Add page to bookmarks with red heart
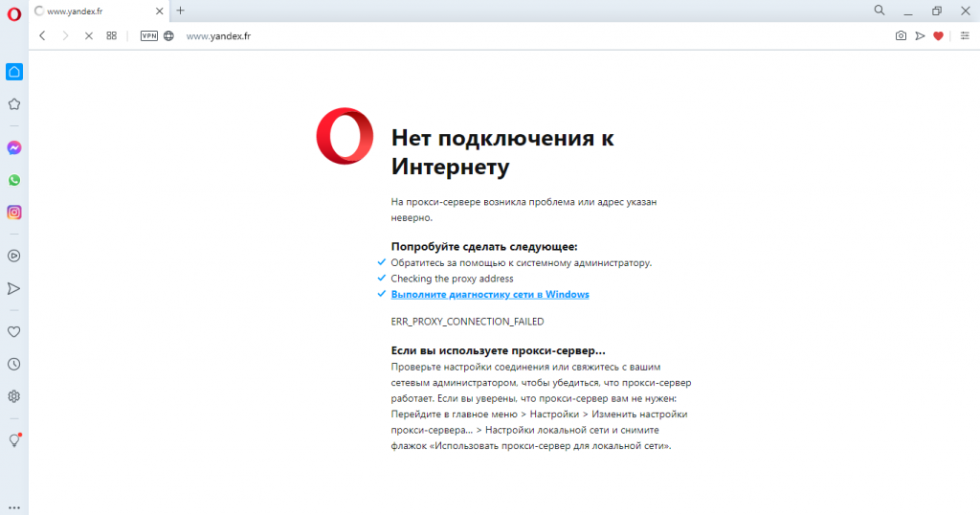 [938, 35]
